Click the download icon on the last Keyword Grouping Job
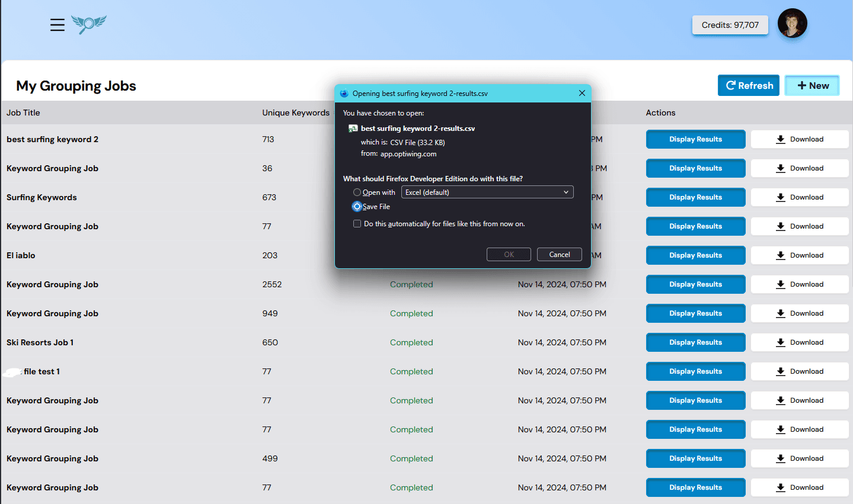This screenshot has width=853, height=504. pyautogui.click(x=779, y=487)
